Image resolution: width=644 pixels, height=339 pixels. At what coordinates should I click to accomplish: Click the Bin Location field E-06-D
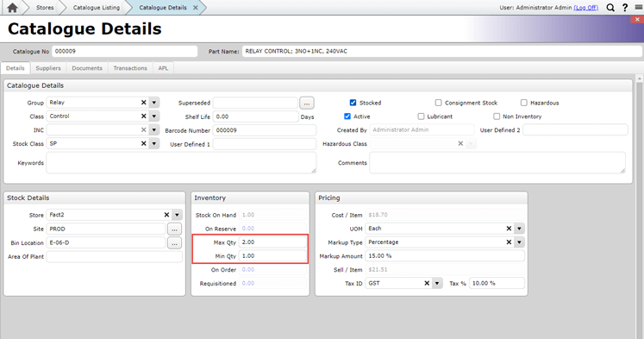pyautogui.click(x=106, y=243)
